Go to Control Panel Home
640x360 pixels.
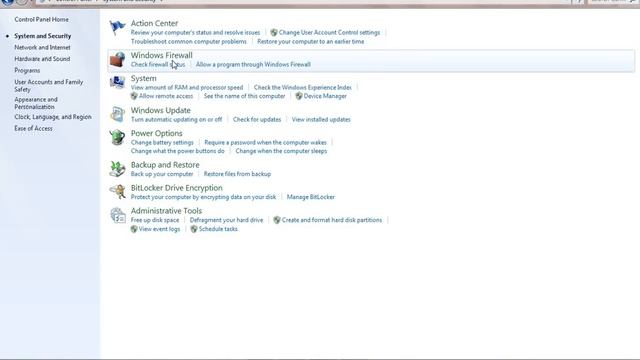click(42, 20)
